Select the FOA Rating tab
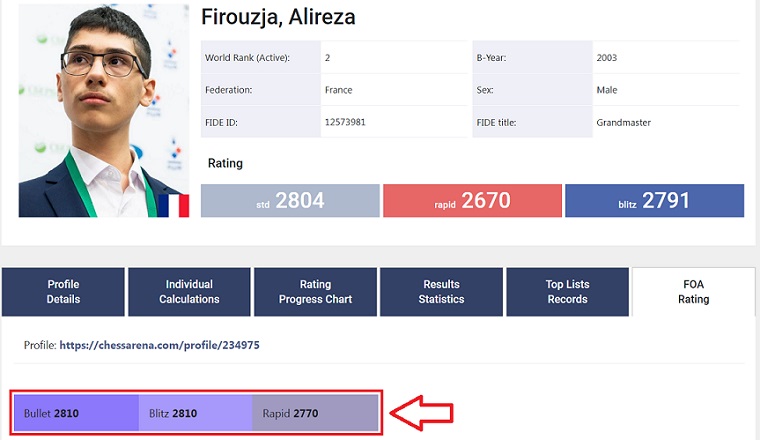760x440 pixels. 693,292
